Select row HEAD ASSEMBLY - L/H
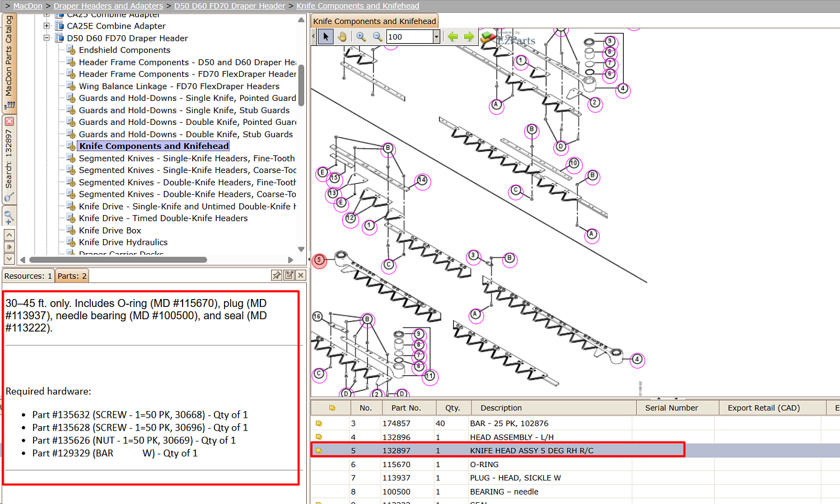Viewport: 840px width, 504px height. point(575,437)
